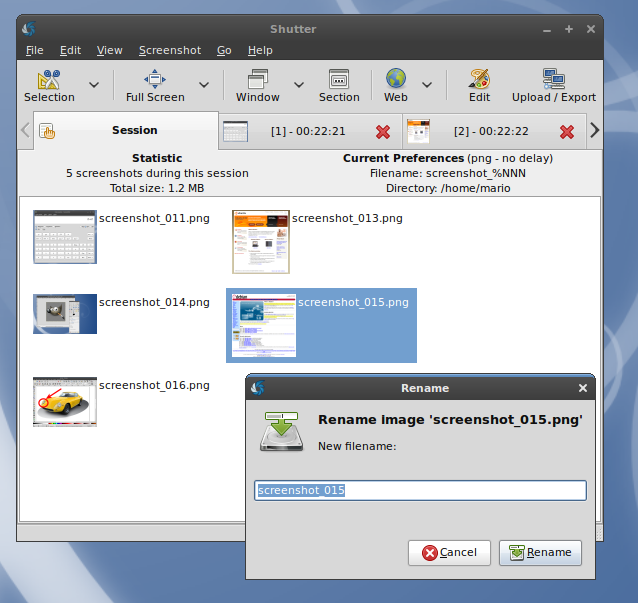
Task: Click the Full Screen capture icon
Action: click(155, 80)
